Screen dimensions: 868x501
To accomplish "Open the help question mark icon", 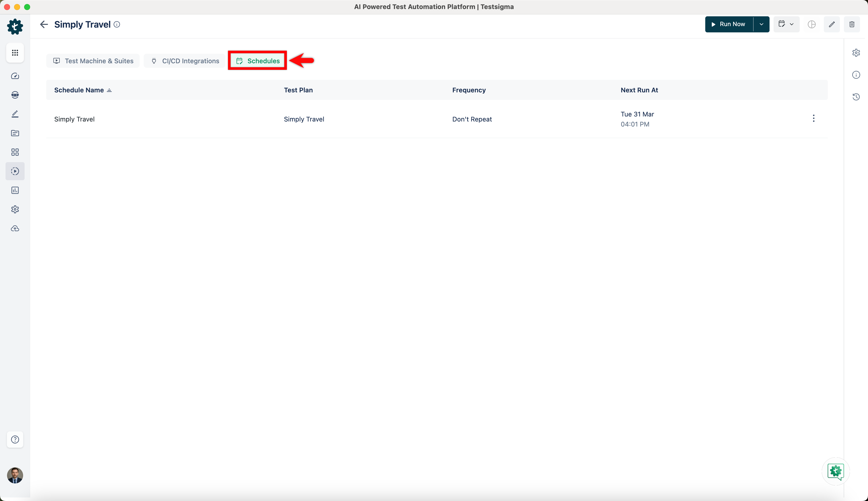I will pyautogui.click(x=15, y=440).
